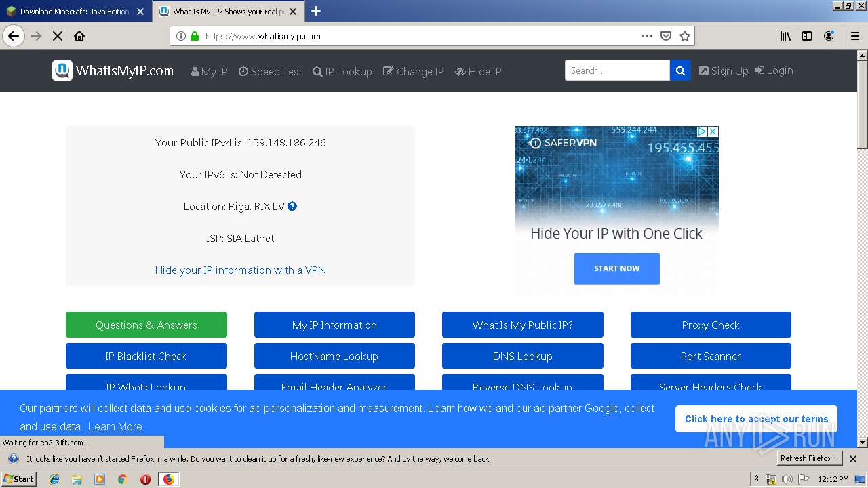Open Proxy Check button
This screenshot has width=868, height=488.
coord(711,325)
